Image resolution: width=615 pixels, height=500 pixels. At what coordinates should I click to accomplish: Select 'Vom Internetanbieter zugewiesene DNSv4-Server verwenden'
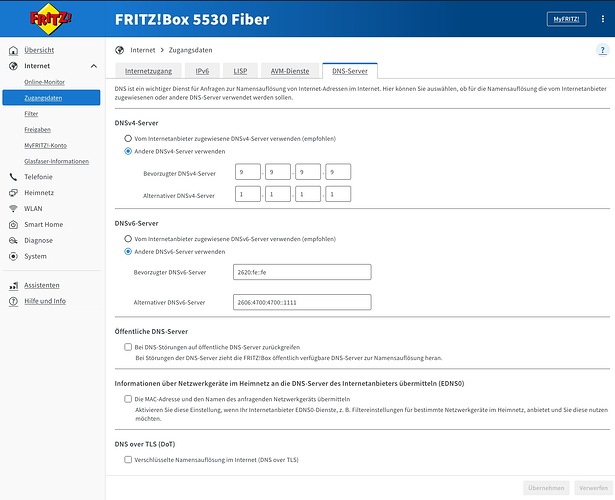[x=127, y=137]
